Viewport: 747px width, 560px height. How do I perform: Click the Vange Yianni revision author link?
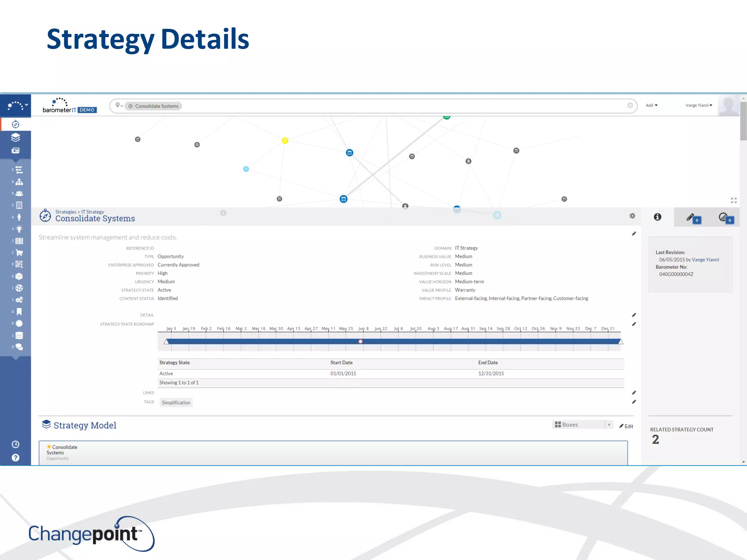705,260
